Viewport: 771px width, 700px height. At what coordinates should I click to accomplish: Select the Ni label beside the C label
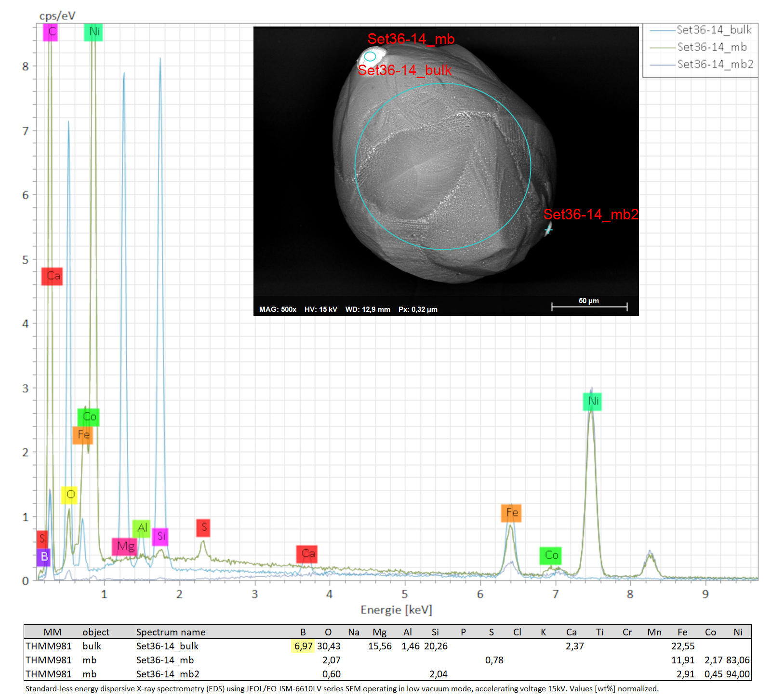click(x=93, y=32)
